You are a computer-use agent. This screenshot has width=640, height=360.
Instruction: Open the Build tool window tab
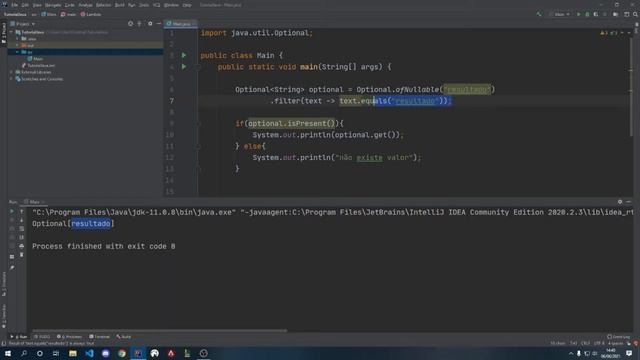(123, 337)
